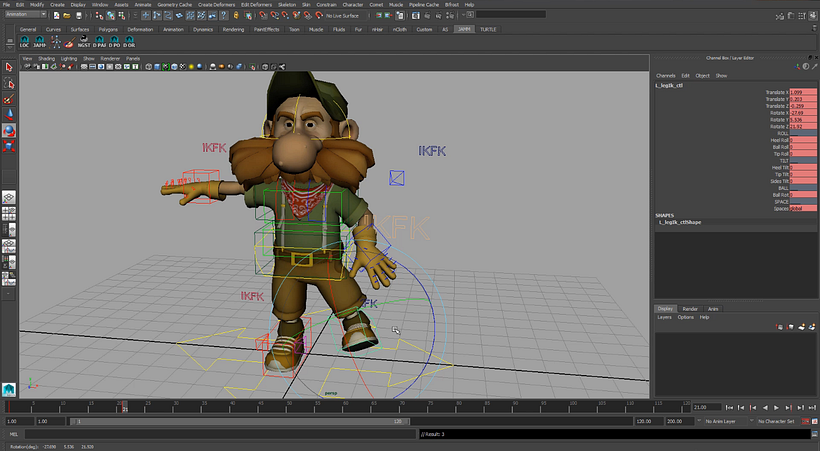Click the Maya home icon at bottom-left
This screenshot has height=451, width=820.
coord(9,389)
